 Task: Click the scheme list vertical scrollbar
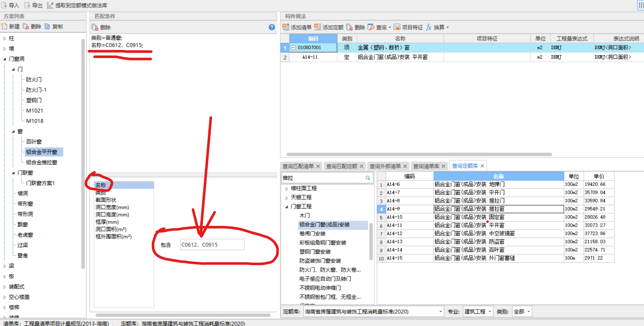[x=83, y=154]
